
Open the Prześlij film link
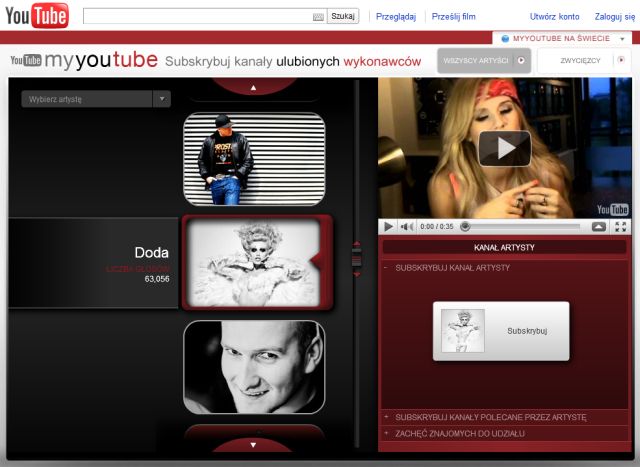tap(453, 17)
